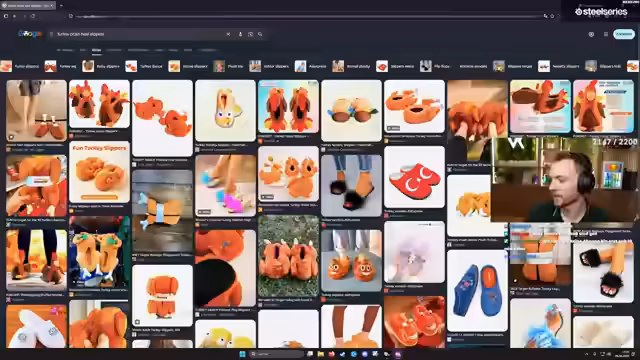Open quick settings gear beside apps grid
The image size is (640, 360).
[591, 34]
